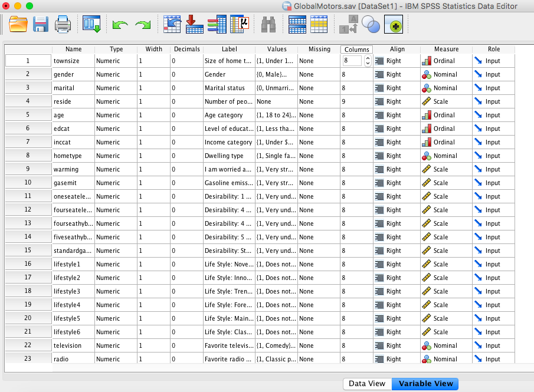Edit the Columns field for townsize
Image resolution: width=534 pixels, height=392 pixels.
coord(352,61)
